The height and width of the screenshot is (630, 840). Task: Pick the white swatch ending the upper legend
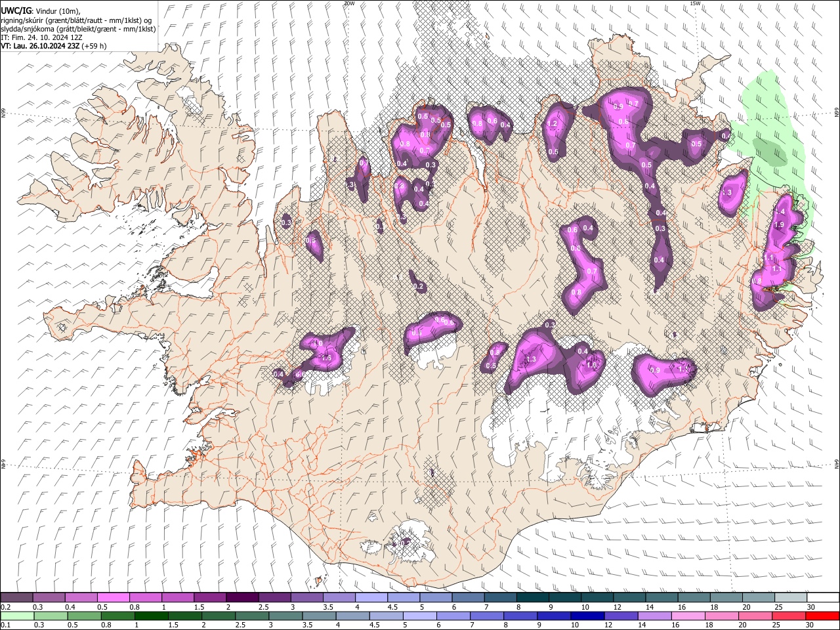click(x=823, y=597)
